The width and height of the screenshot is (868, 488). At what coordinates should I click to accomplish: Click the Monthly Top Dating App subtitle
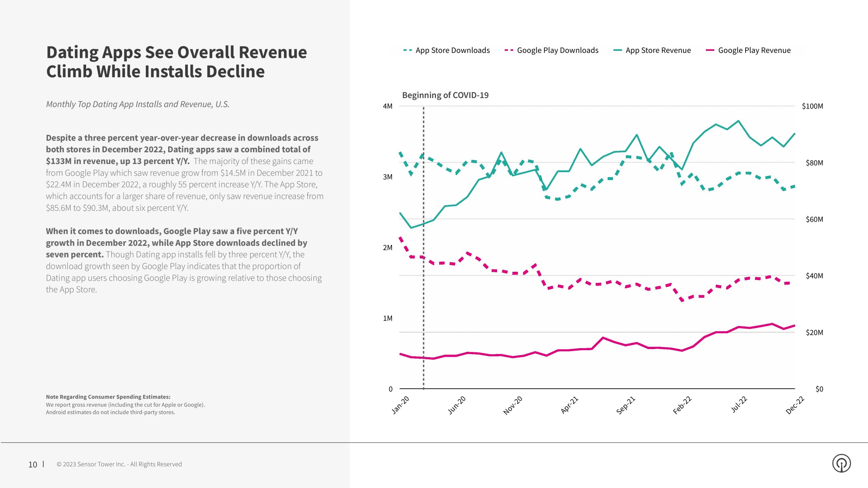(138, 104)
